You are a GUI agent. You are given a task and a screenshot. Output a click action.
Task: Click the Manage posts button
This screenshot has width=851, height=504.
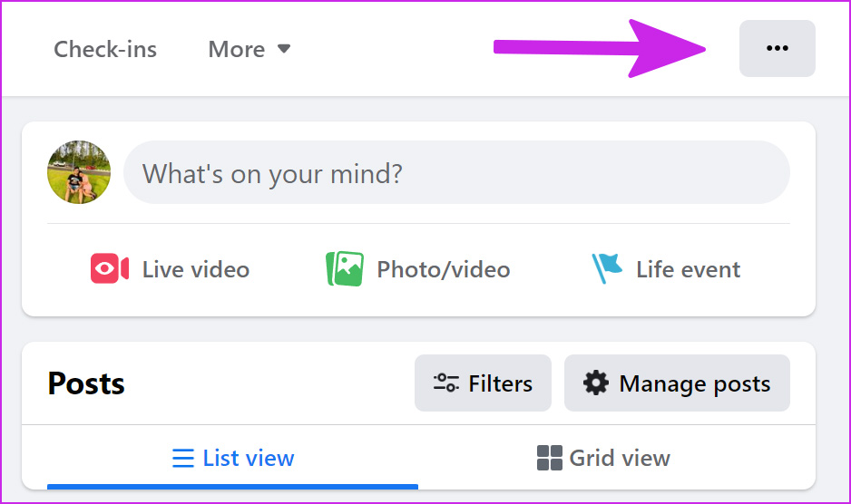677,383
